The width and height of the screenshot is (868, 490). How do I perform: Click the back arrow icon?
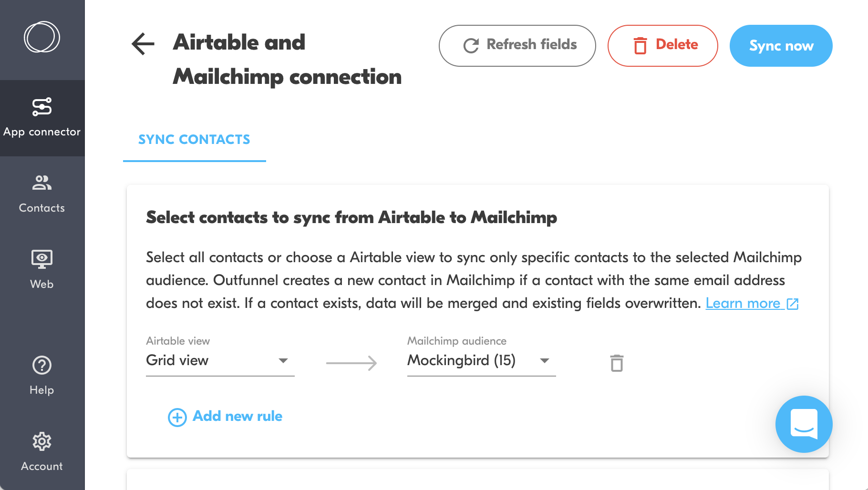[x=143, y=44]
